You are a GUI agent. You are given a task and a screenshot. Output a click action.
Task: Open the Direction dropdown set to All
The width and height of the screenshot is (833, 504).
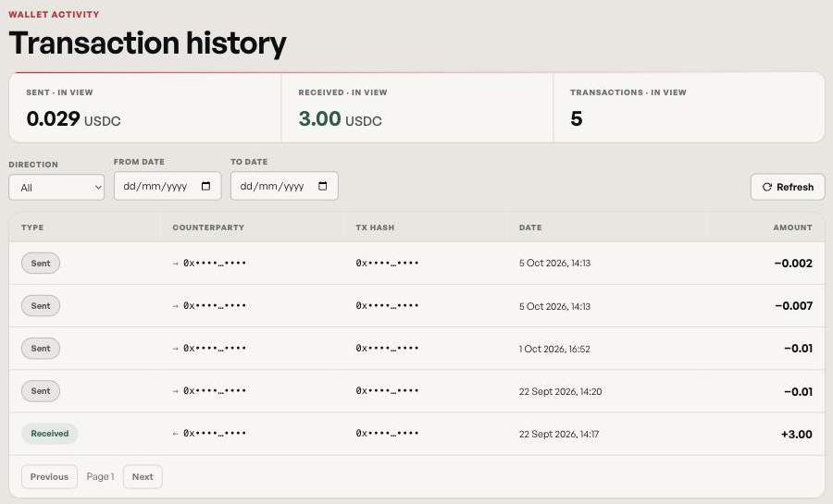point(56,188)
